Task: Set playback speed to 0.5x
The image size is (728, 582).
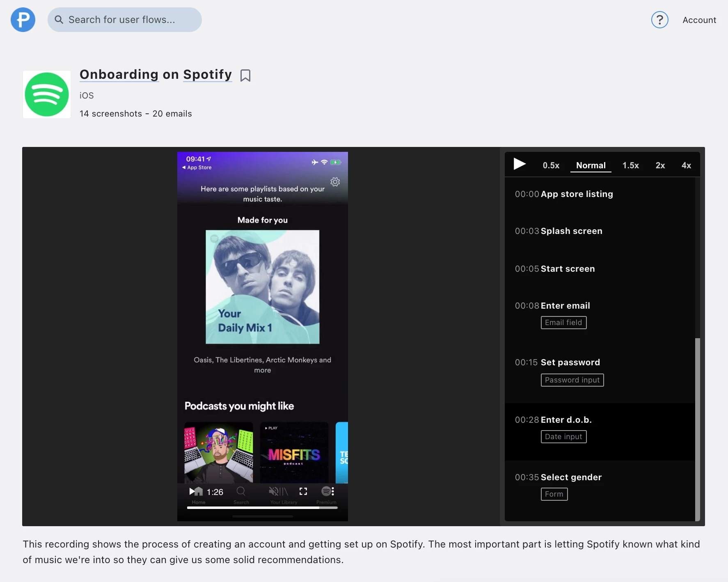Action: [551, 165]
